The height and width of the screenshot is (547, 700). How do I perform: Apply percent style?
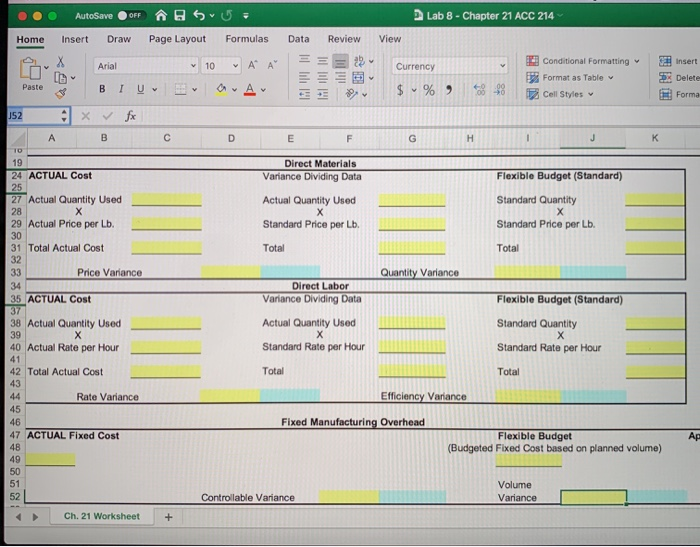click(429, 90)
